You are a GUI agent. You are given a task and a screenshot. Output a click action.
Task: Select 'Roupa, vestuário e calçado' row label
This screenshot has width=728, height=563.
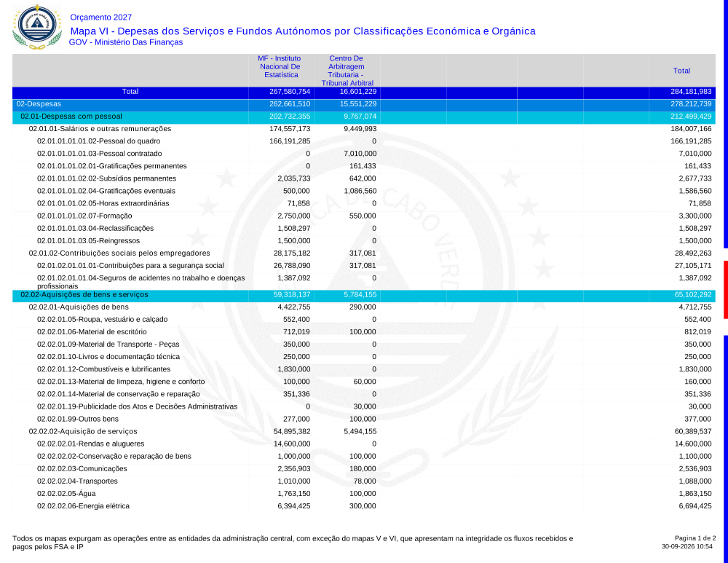point(102,320)
